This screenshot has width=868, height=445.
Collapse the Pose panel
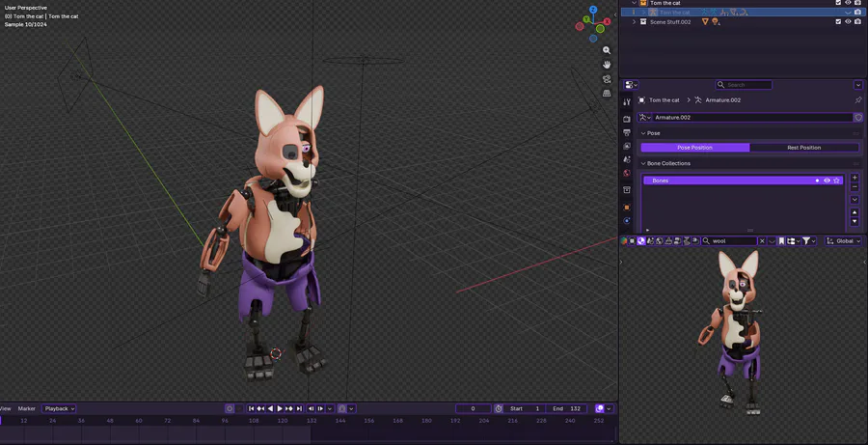643,133
